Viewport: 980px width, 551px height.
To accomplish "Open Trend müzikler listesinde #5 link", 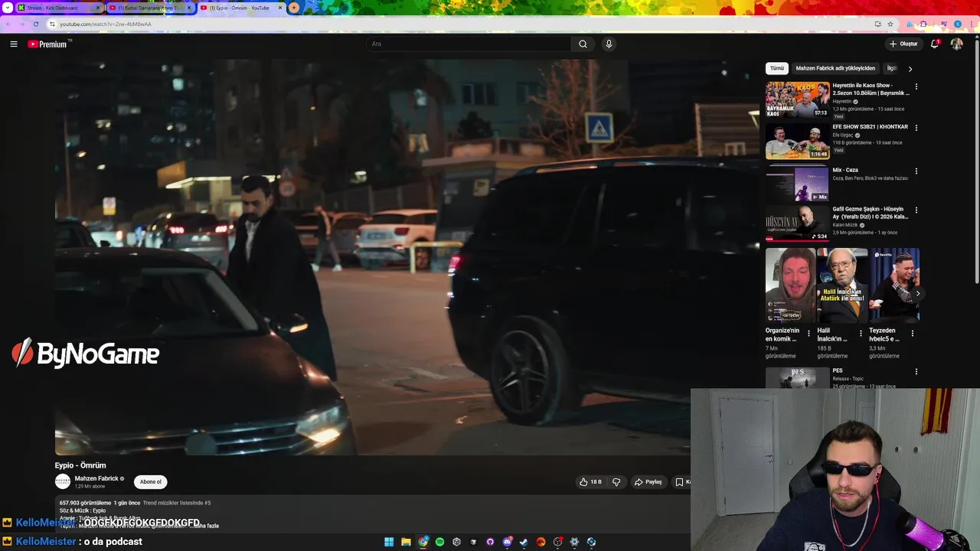I will click(x=177, y=503).
